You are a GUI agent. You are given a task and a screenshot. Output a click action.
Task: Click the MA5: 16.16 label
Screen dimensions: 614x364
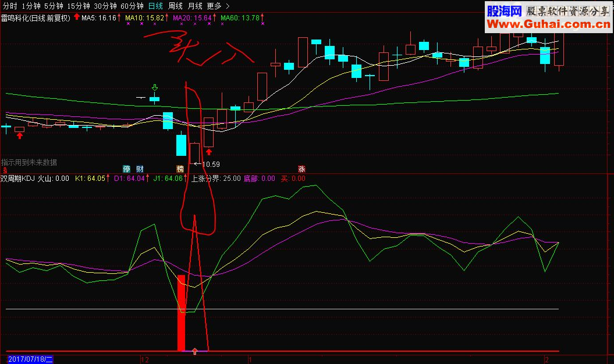pos(99,18)
